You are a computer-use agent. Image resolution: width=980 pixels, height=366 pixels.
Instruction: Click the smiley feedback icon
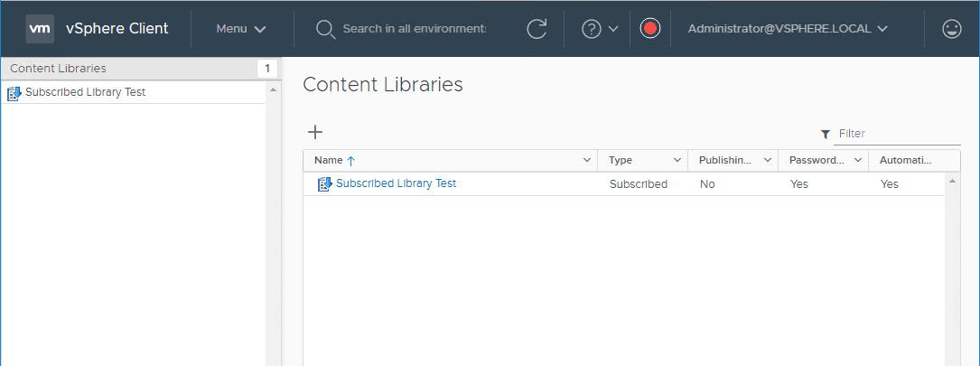[951, 29]
